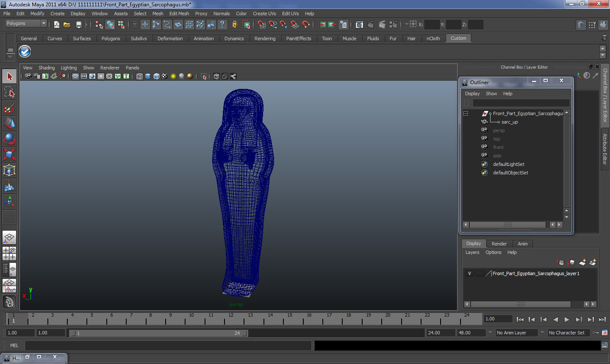Click the Lock selection padlock icon
The width and height of the screenshot is (610, 364).
(234, 25)
